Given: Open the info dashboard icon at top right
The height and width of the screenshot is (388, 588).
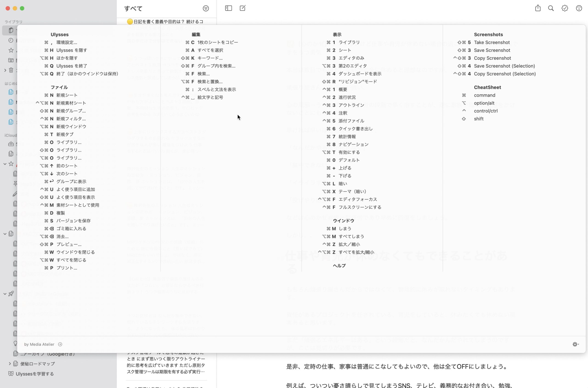Looking at the screenshot, I should tap(579, 8).
